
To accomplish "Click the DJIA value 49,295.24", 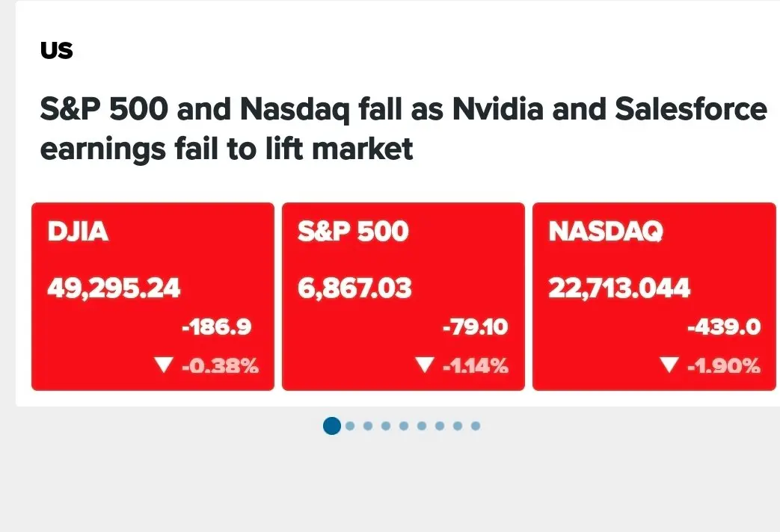I will [114, 288].
